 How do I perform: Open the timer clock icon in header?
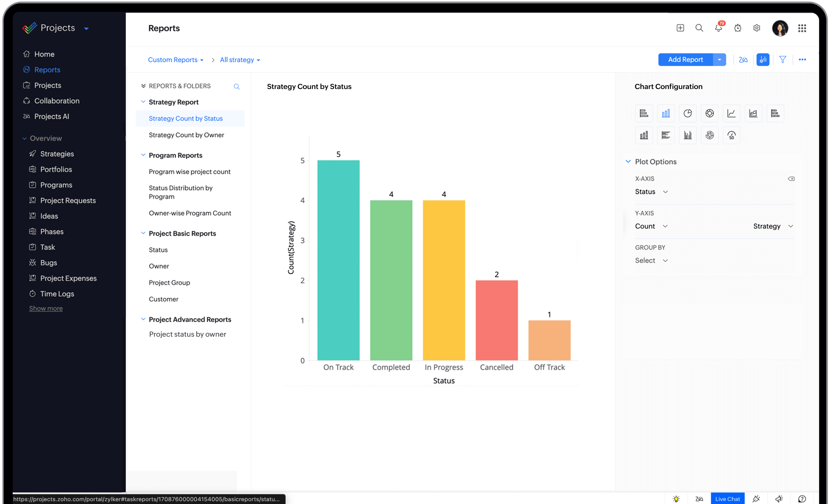click(x=738, y=28)
